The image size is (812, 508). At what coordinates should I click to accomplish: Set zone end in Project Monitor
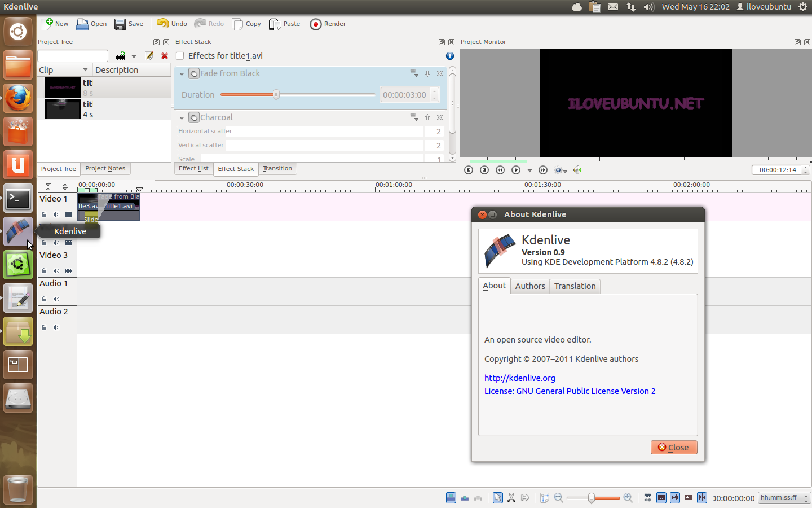pos(484,170)
